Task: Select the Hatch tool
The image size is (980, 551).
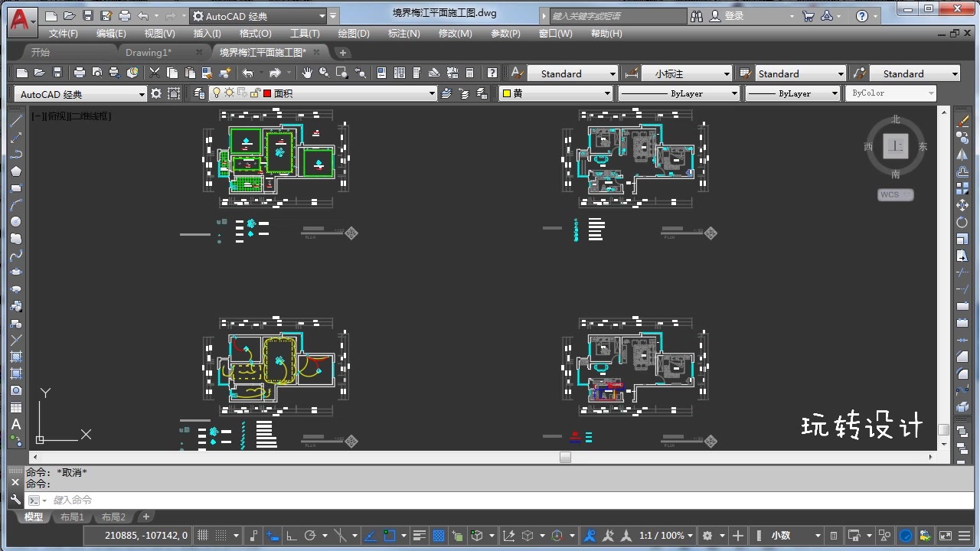Action: tap(16, 357)
